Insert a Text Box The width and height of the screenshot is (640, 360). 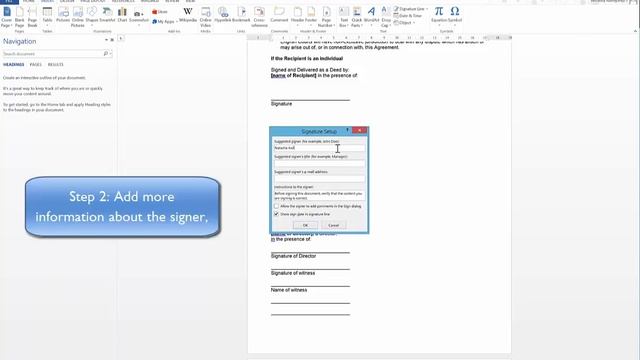344,17
